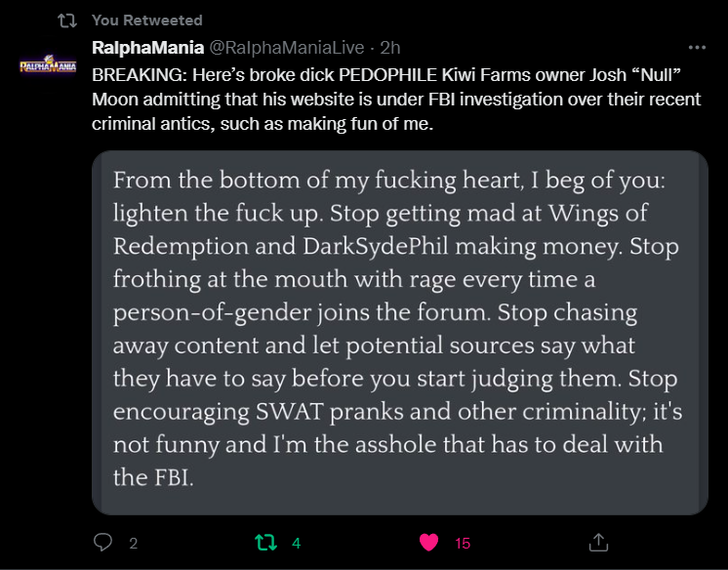Open the share tweet icon
The width and height of the screenshot is (728, 570).
(x=600, y=542)
